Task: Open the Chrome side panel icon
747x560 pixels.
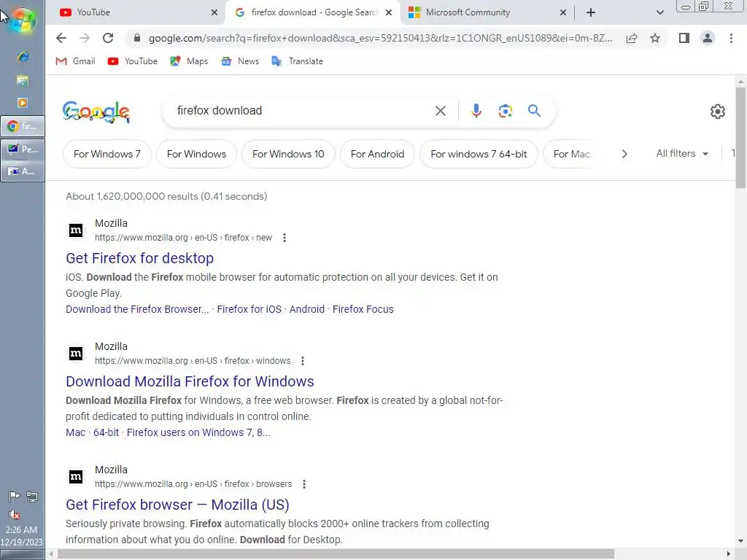Action: tap(684, 38)
